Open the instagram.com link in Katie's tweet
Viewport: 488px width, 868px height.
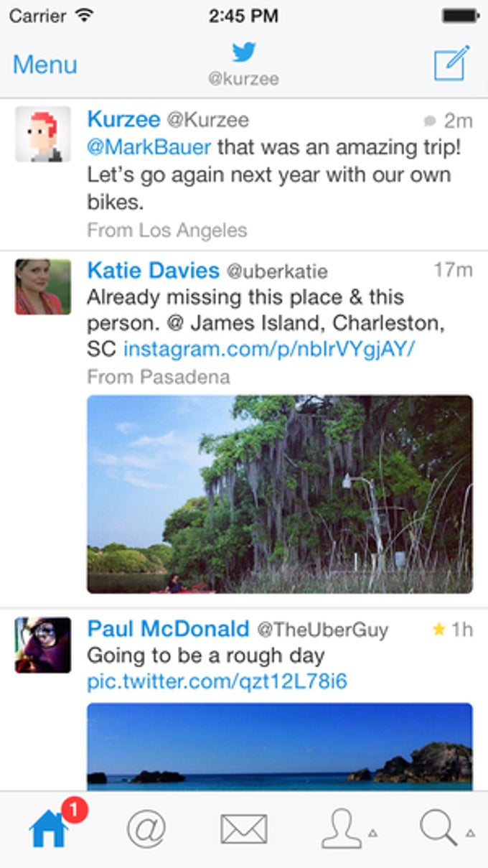point(270,349)
